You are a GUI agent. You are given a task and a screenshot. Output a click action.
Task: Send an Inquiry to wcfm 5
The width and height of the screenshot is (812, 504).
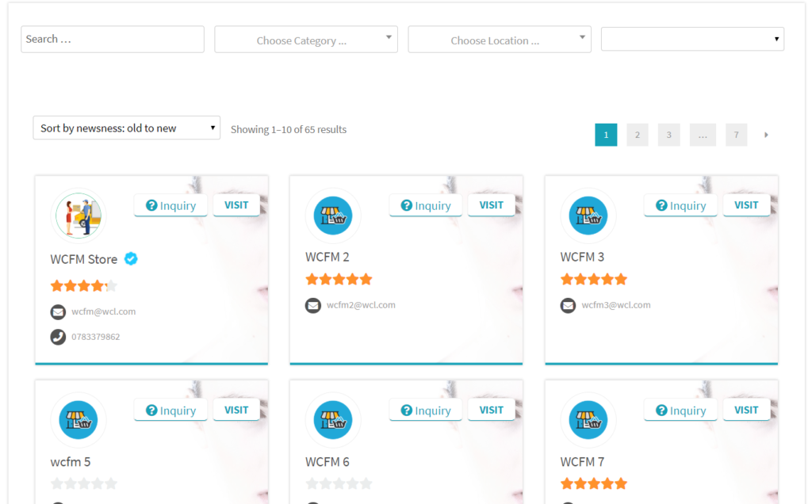pos(171,410)
